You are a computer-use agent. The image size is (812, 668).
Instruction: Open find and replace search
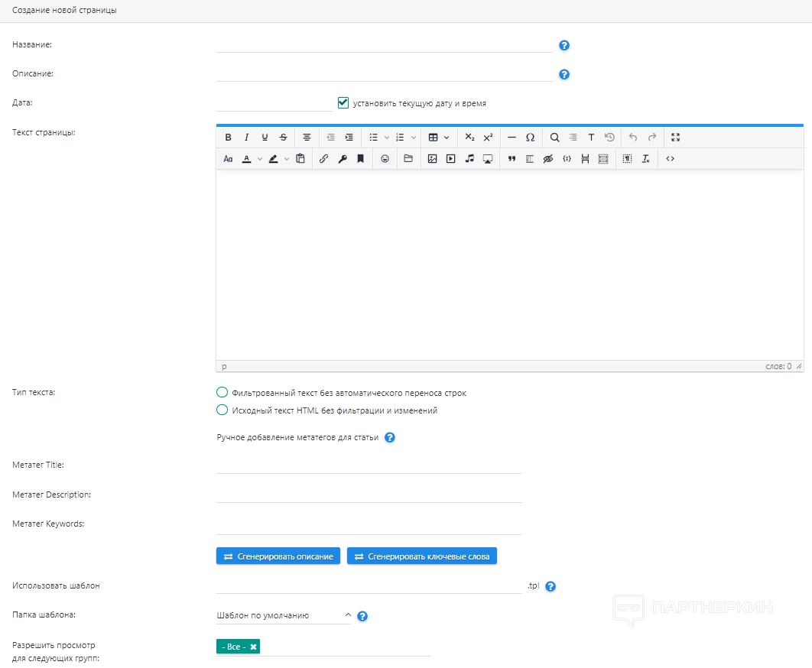coord(554,138)
